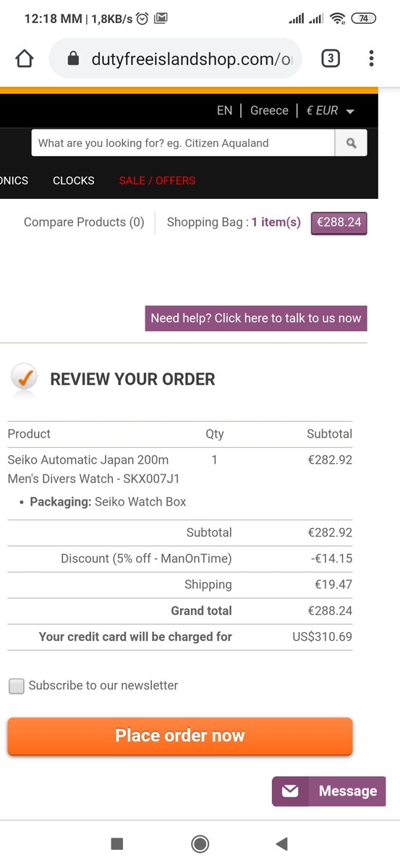The height and width of the screenshot is (868, 400).
Task: Tap the Chrome home icon
Action: [25, 59]
